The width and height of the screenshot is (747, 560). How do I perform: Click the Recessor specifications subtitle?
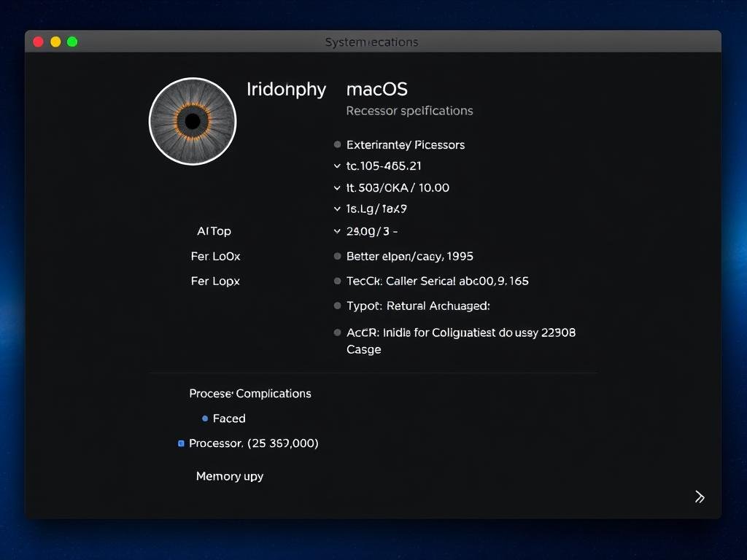click(x=409, y=111)
